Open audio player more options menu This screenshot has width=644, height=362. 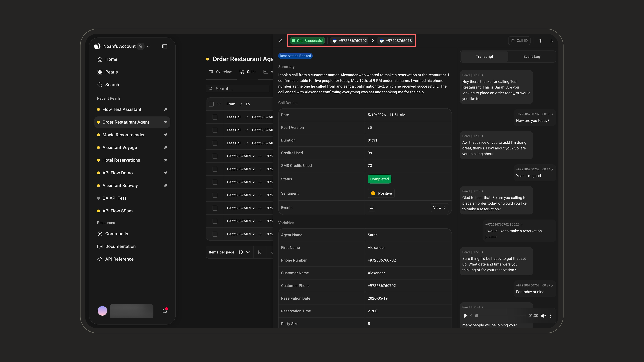pyautogui.click(x=551, y=315)
